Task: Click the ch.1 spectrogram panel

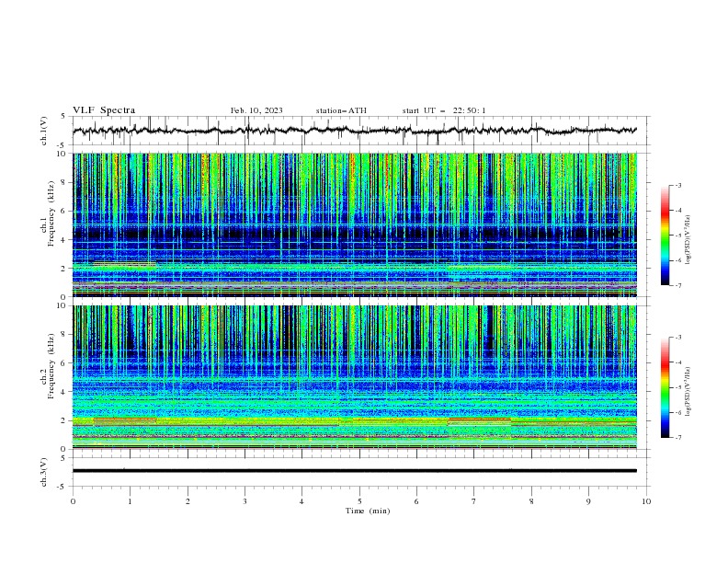Action: click(355, 224)
